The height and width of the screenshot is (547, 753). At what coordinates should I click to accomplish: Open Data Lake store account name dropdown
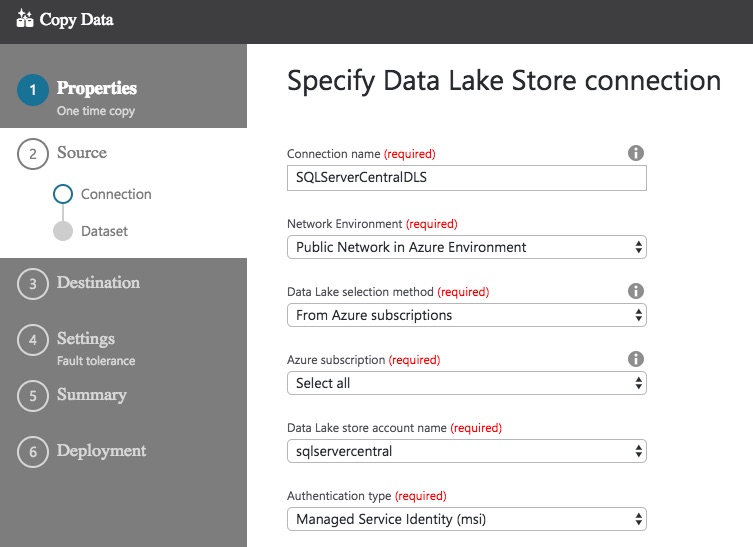[x=467, y=451]
